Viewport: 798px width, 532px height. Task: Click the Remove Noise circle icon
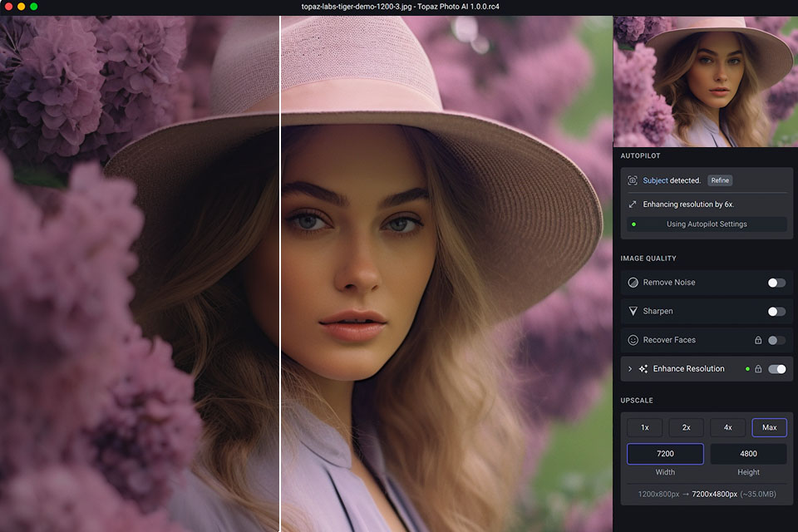[633, 283]
